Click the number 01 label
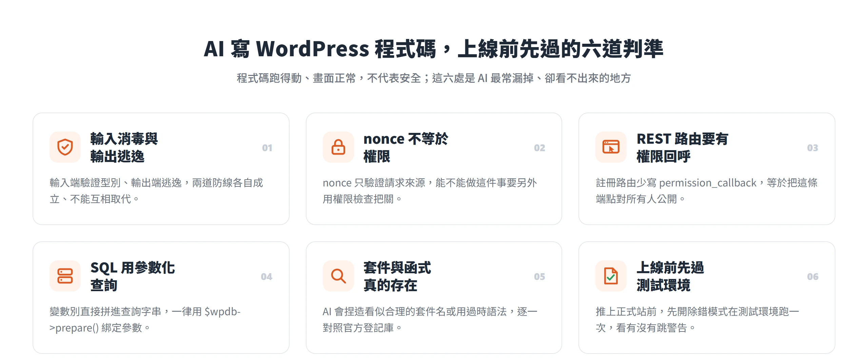The width and height of the screenshot is (868, 362). pos(267,148)
